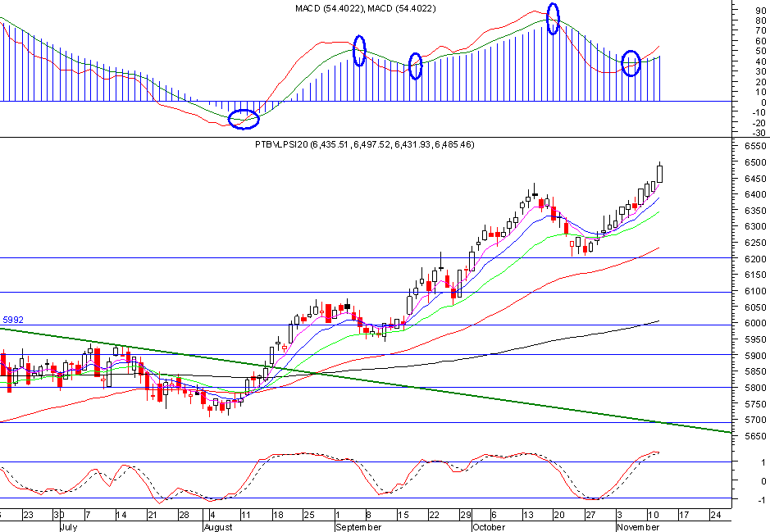Image resolution: width=770 pixels, height=532 pixels.
Task: Click the 6350 price axis value
Action: [755, 211]
